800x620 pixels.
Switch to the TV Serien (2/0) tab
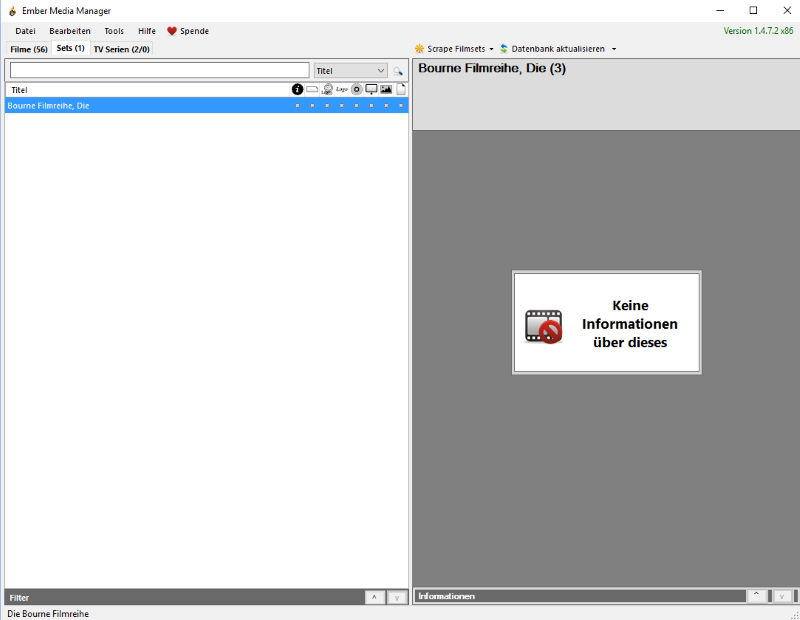(x=121, y=49)
